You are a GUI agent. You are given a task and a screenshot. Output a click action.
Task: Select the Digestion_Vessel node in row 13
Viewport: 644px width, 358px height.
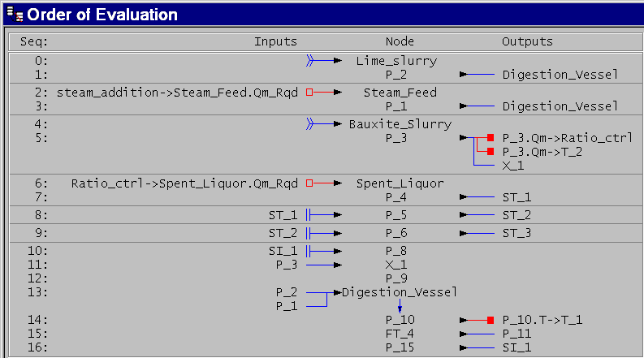400,292
